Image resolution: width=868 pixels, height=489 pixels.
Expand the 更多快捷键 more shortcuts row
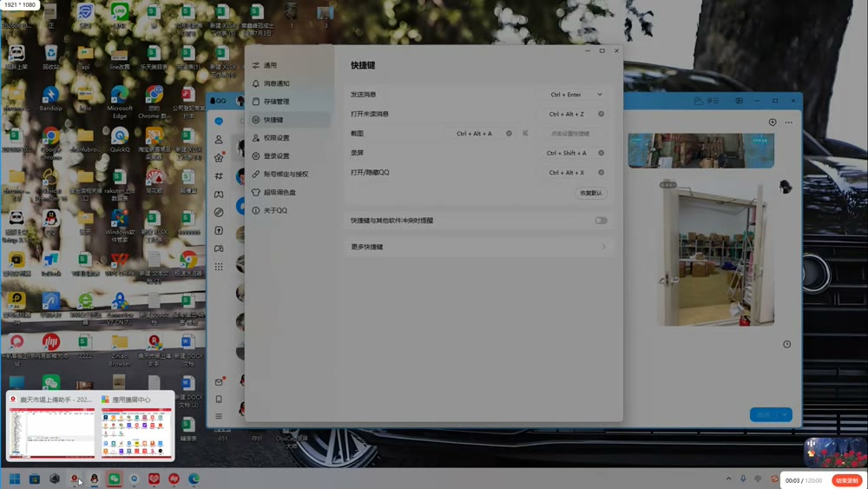click(477, 247)
